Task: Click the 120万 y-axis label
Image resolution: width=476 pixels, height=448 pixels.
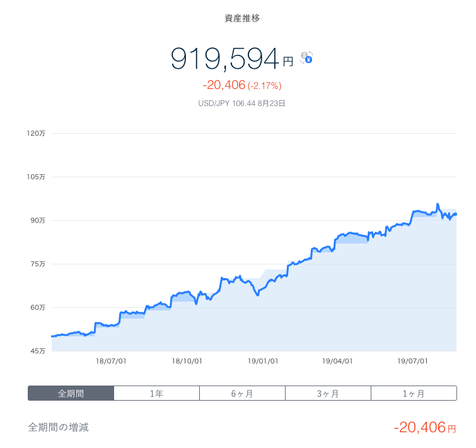Action: [36, 134]
